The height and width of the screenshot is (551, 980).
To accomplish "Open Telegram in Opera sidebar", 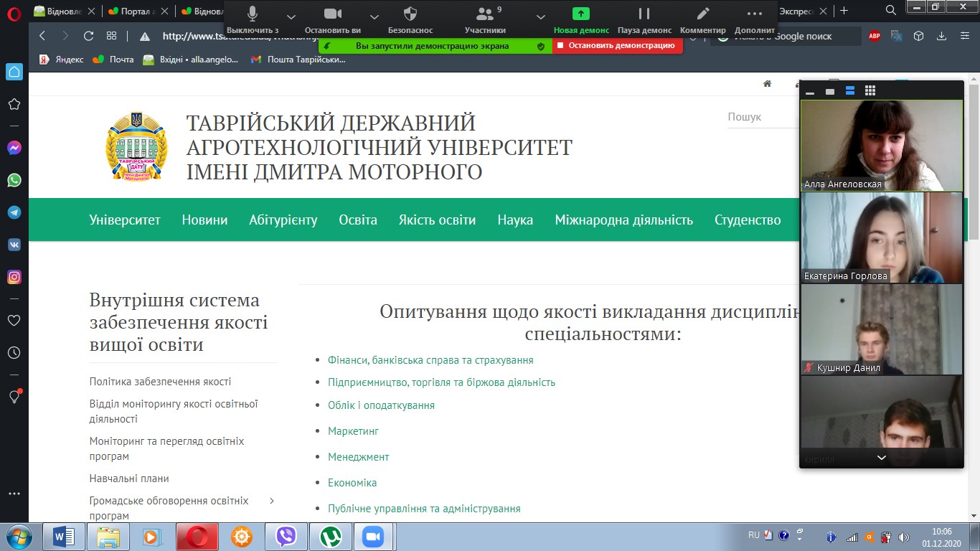I will click(14, 212).
